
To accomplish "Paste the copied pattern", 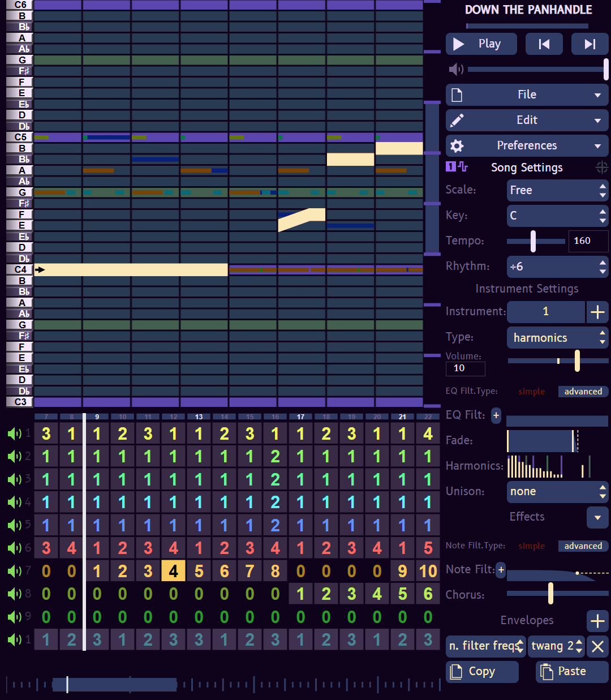I will point(572,672).
